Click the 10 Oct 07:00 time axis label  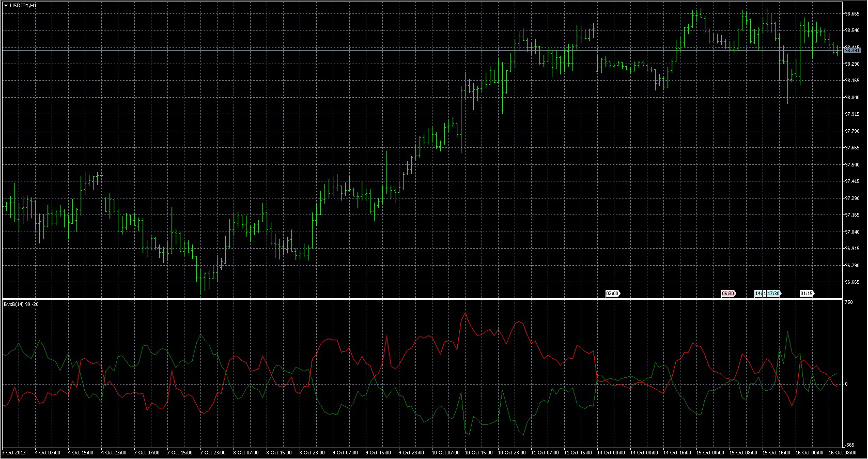(x=445, y=453)
